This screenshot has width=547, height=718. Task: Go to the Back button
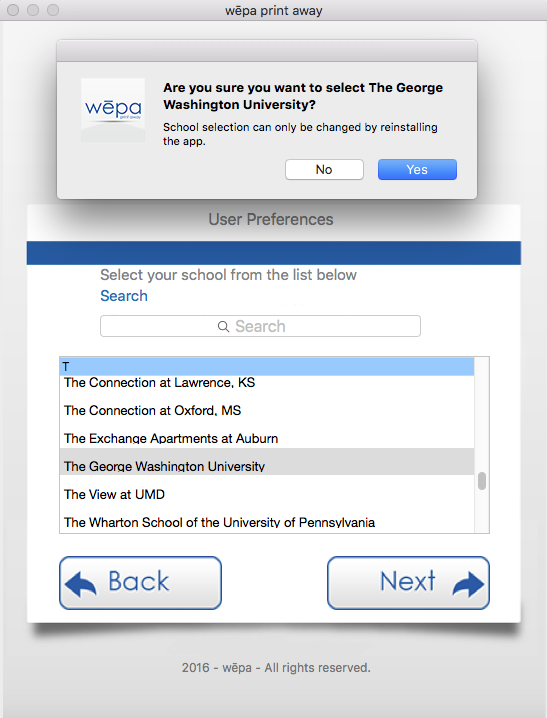[x=141, y=583]
